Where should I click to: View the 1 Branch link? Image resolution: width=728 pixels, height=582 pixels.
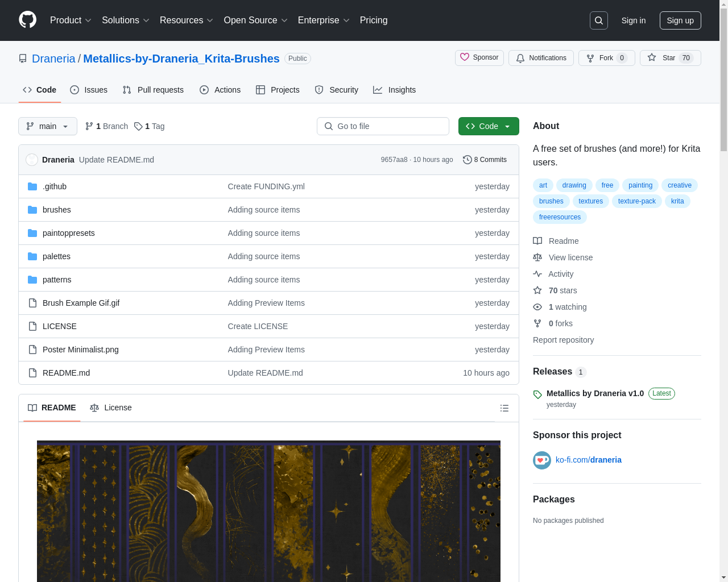pyautogui.click(x=106, y=126)
